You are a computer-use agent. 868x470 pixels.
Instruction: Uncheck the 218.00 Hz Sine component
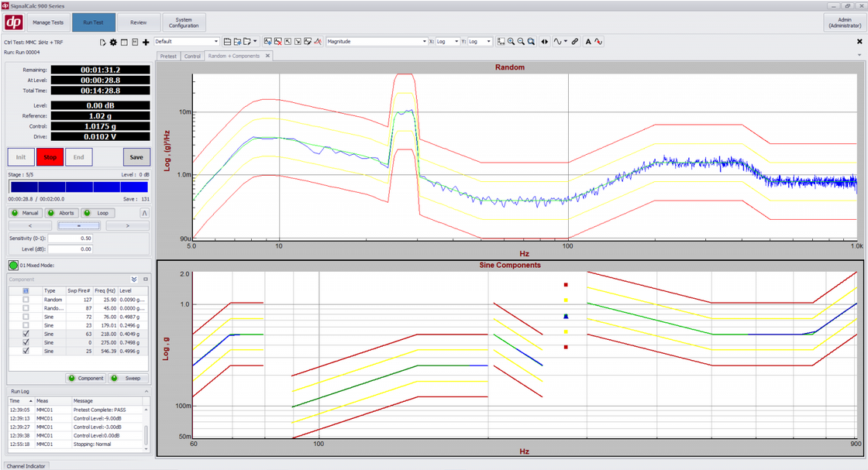(x=26, y=334)
